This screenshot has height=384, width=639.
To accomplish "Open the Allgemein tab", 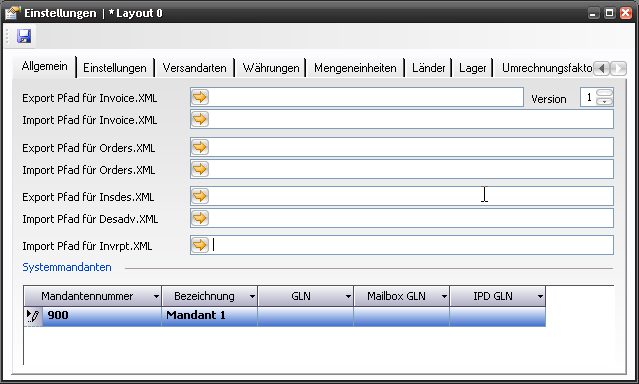I will coord(44,66).
